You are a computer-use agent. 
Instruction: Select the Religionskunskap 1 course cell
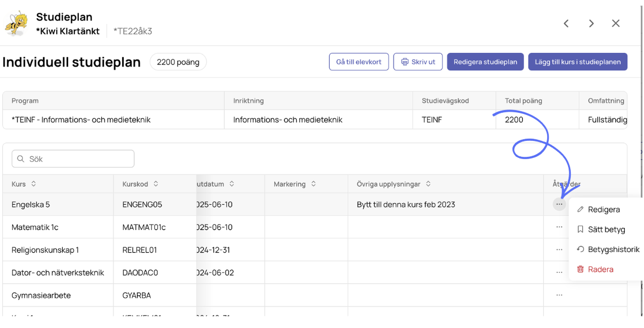tap(58, 250)
